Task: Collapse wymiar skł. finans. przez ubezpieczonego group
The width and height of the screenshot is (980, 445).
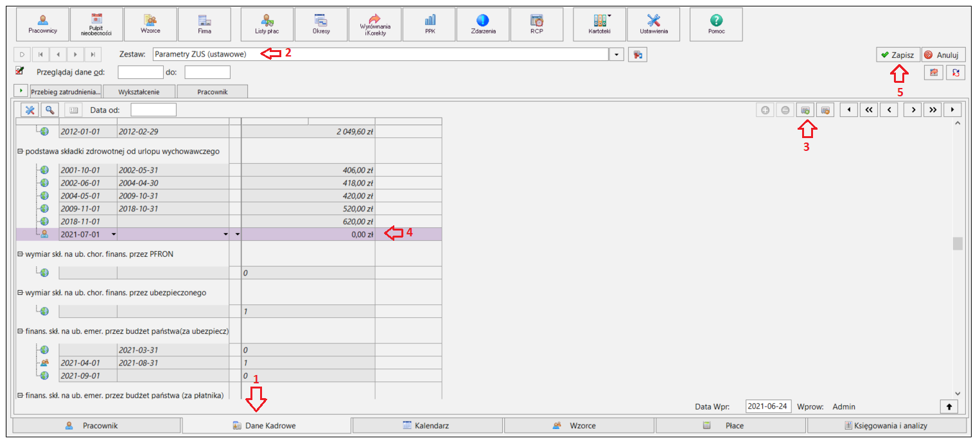Action: pos(19,292)
